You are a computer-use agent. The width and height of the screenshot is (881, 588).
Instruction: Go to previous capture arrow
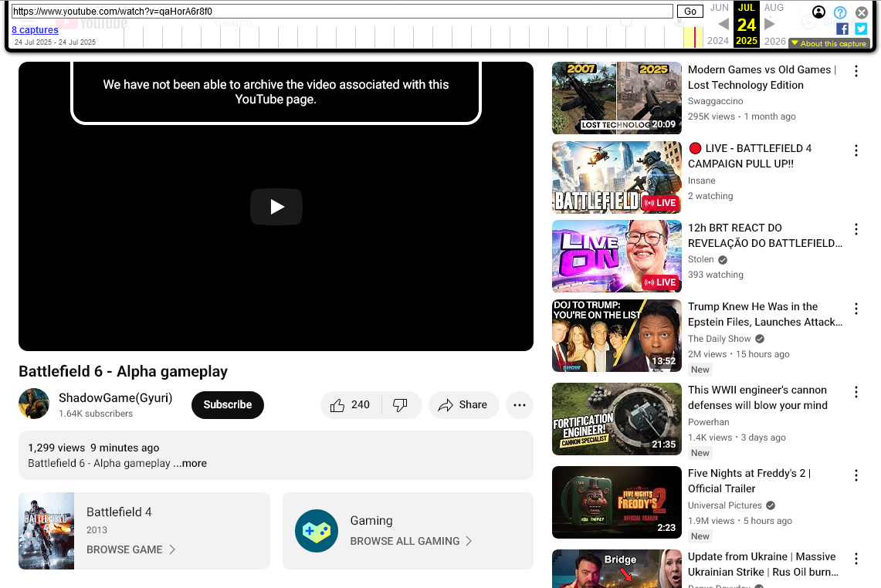(723, 24)
